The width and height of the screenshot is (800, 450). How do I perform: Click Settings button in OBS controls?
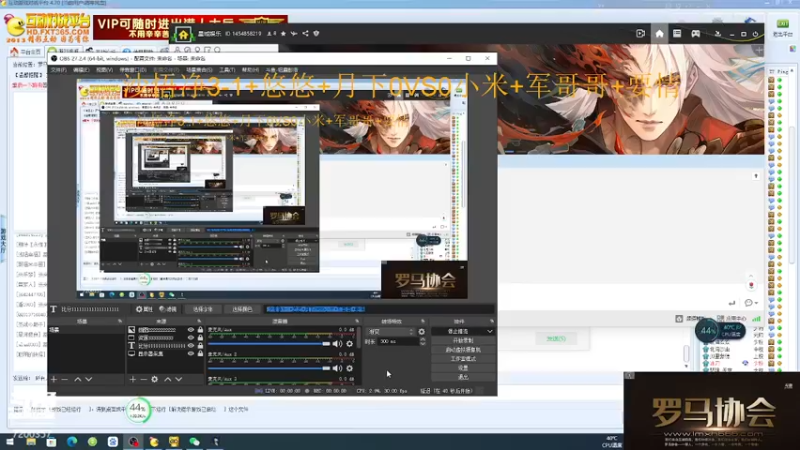click(x=463, y=368)
